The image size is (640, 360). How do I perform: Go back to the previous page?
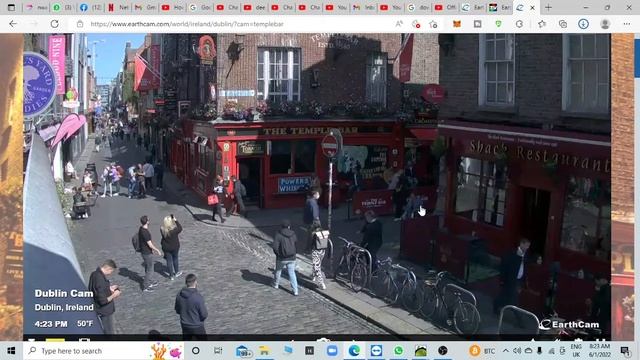pos(13,24)
